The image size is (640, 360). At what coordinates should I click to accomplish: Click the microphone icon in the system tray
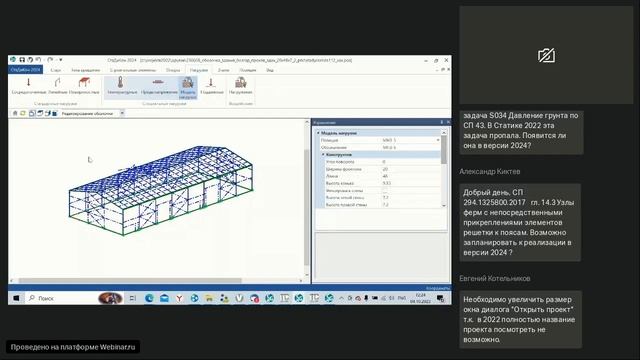point(366,298)
